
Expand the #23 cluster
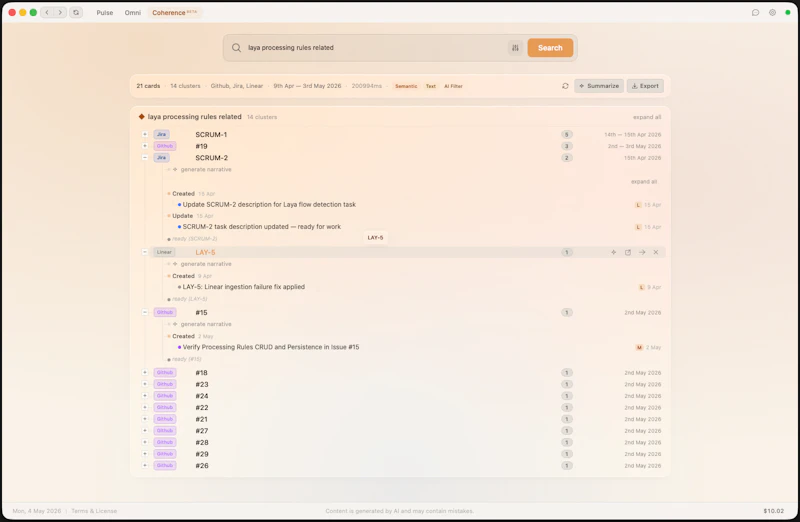[x=145, y=384]
